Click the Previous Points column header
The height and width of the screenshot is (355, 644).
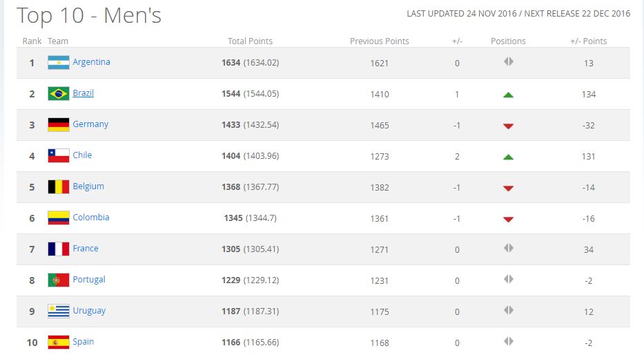pos(379,41)
